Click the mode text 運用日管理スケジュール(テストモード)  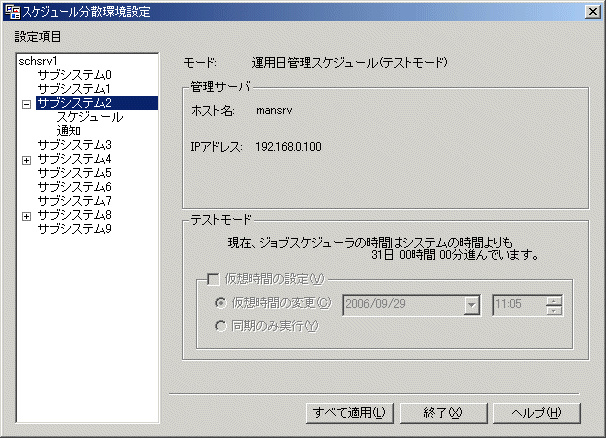click(349, 63)
